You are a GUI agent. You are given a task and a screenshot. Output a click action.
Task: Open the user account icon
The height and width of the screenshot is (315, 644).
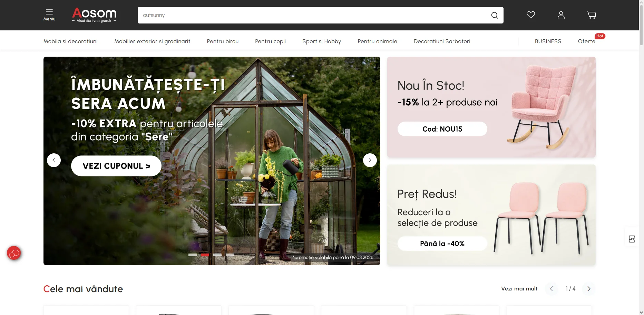coord(561,15)
